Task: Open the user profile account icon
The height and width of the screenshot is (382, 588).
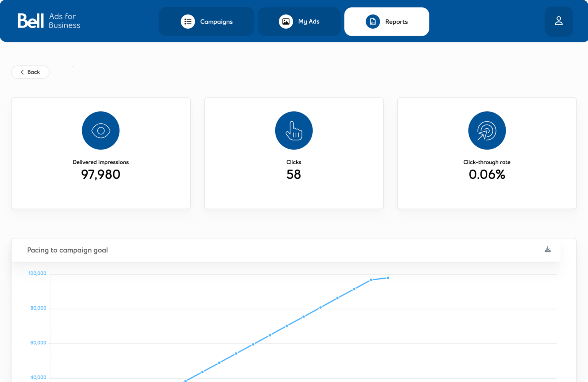Action: pyautogui.click(x=559, y=21)
